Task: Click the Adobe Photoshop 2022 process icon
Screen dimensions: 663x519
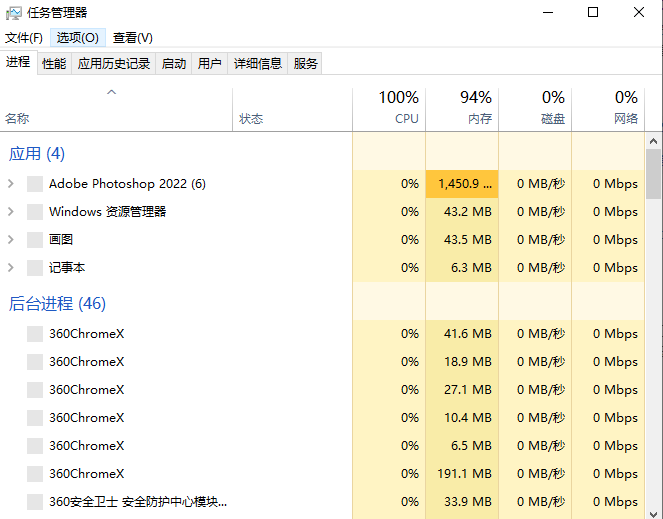Action: tap(35, 184)
